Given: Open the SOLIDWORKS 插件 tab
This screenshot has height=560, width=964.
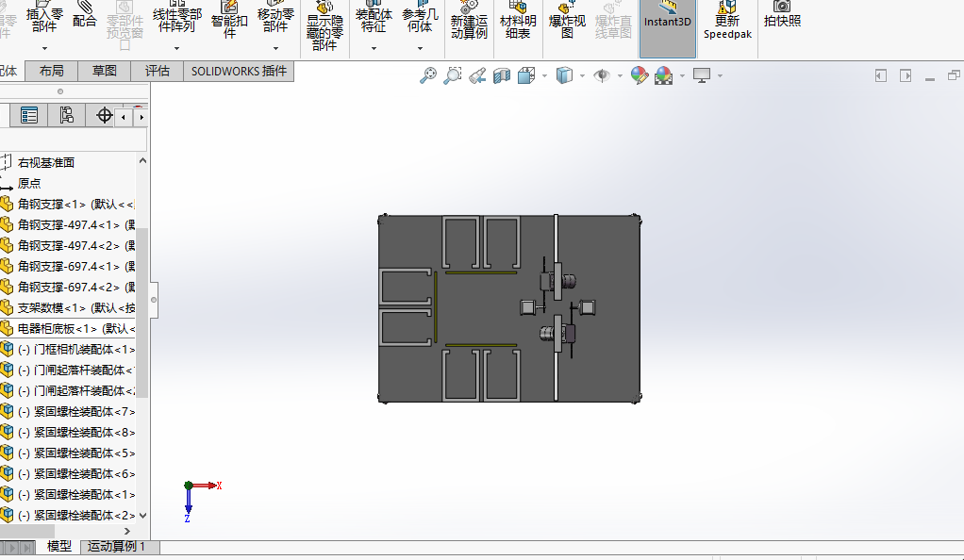Looking at the screenshot, I should (240, 72).
